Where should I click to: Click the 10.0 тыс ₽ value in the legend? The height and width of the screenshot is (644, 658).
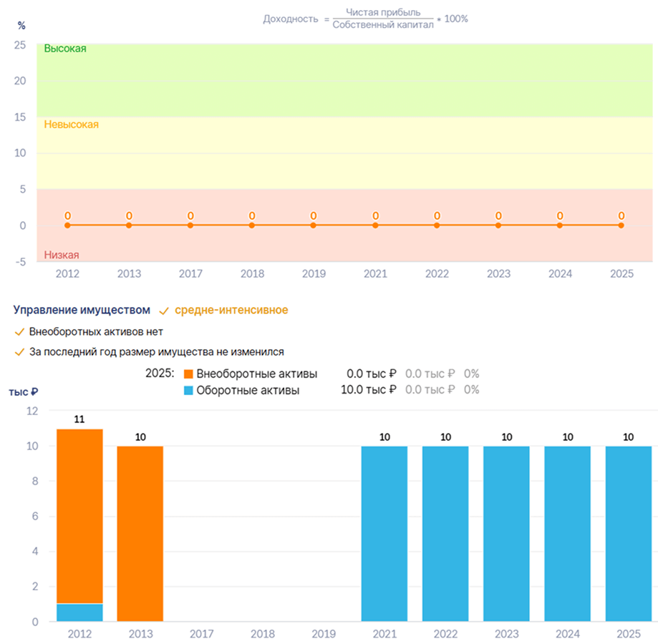coord(369,390)
